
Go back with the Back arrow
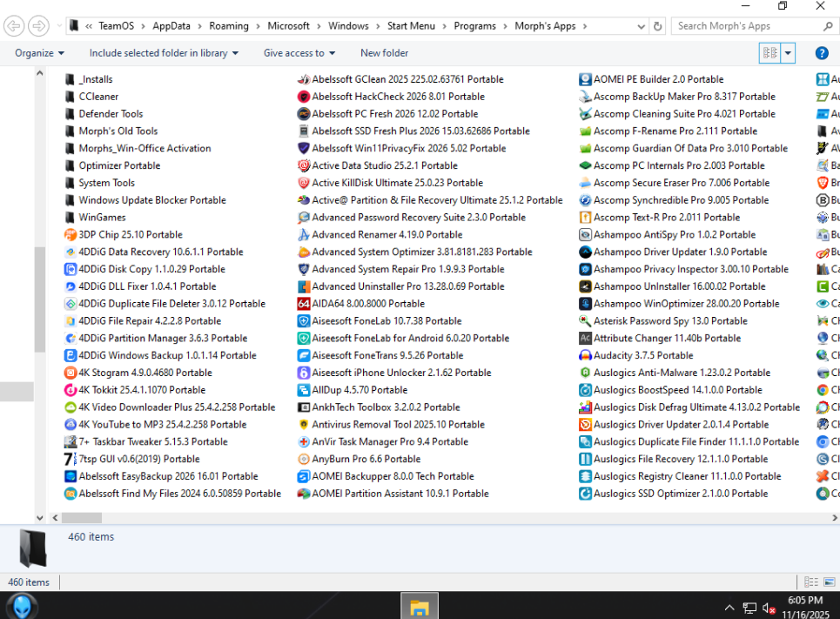point(14,26)
